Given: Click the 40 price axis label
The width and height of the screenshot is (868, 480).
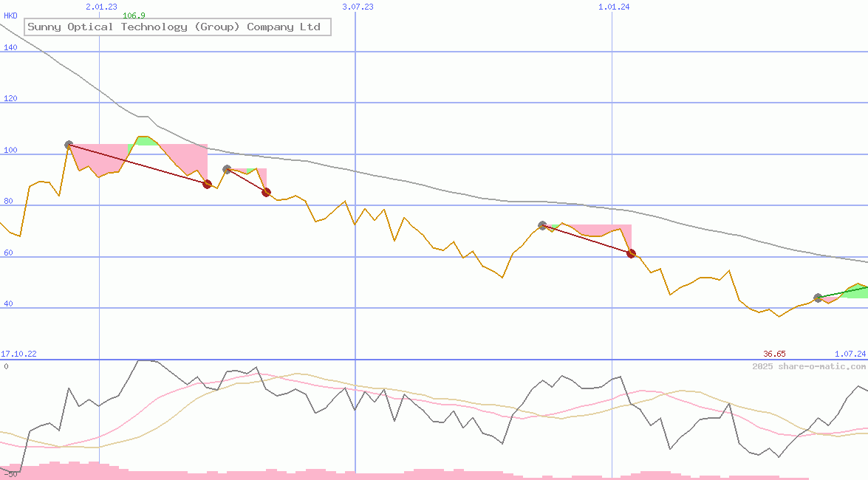Looking at the screenshot, I should click(8, 304).
